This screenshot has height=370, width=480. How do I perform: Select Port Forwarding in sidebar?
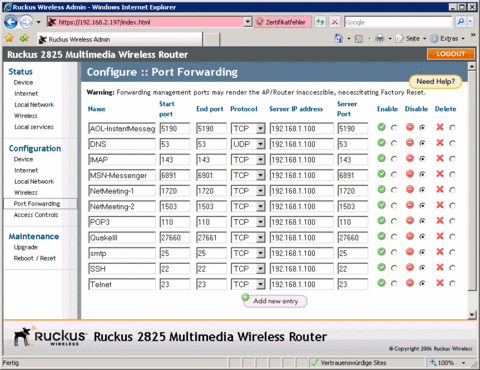[x=40, y=203]
